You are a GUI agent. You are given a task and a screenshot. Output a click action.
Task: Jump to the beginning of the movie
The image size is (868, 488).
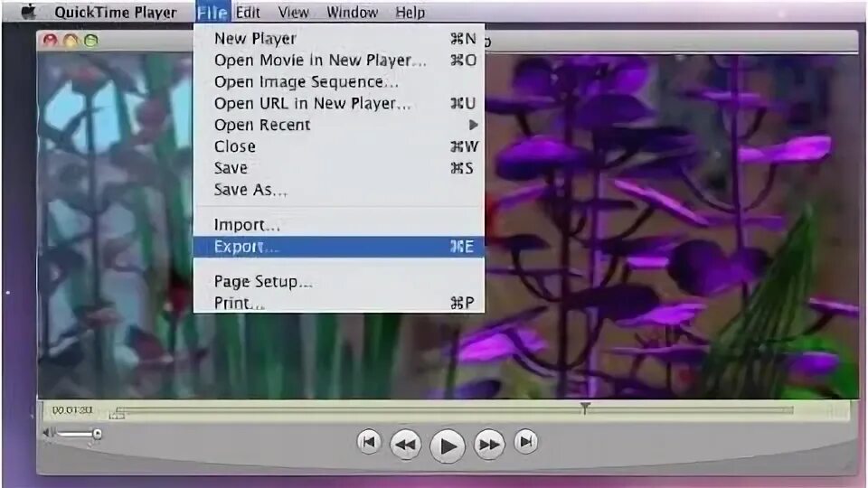click(369, 442)
